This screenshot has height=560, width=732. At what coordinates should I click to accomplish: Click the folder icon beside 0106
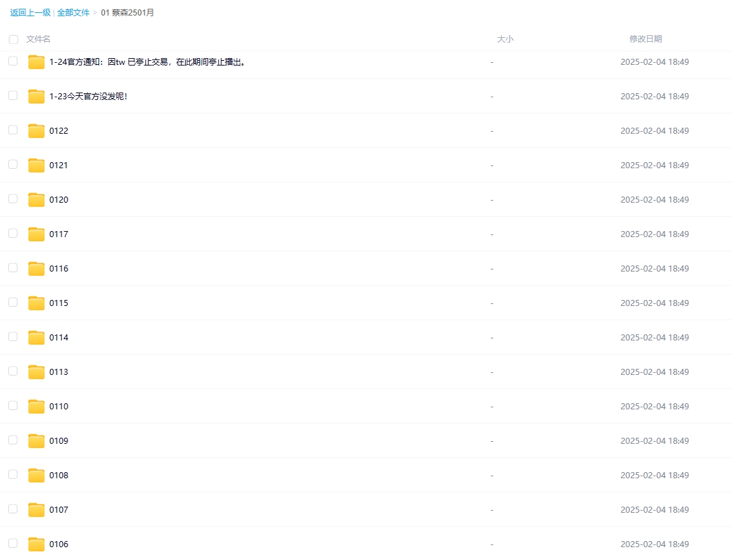[36, 543]
